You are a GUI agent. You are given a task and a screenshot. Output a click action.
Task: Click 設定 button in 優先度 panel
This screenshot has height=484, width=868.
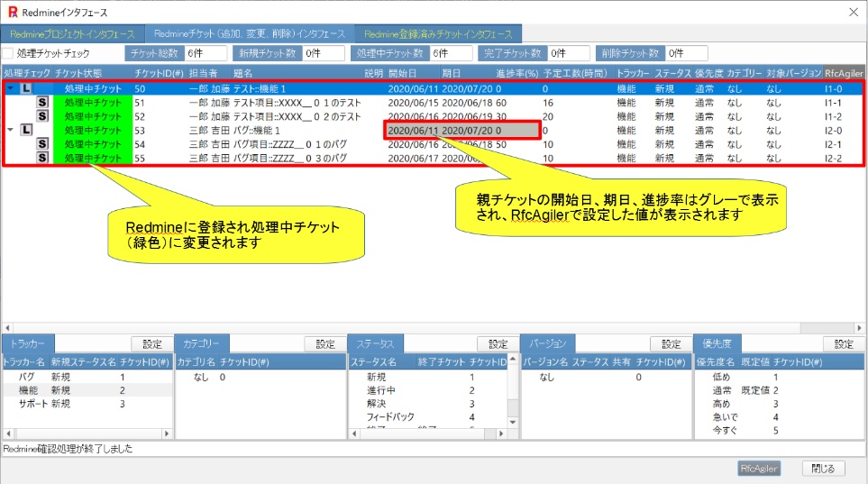coord(844,344)
